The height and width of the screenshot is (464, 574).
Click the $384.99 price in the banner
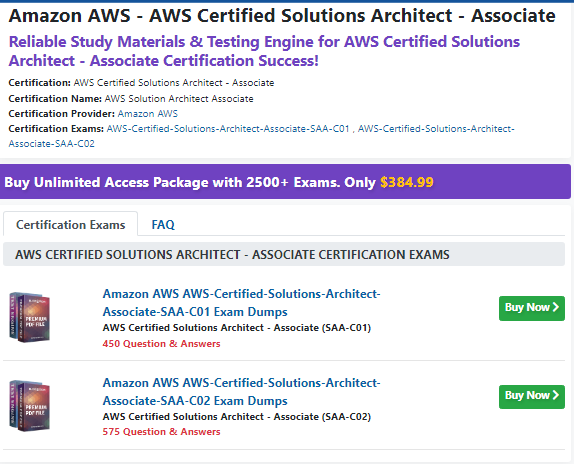[x=407, y=182]
